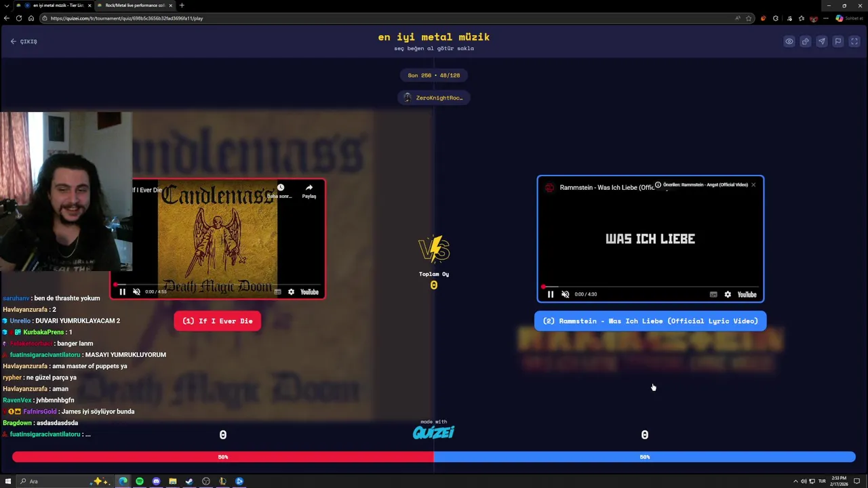Click the Sohbet et Copilot button
The image size is (868, 488).
[x=850, y=18]
